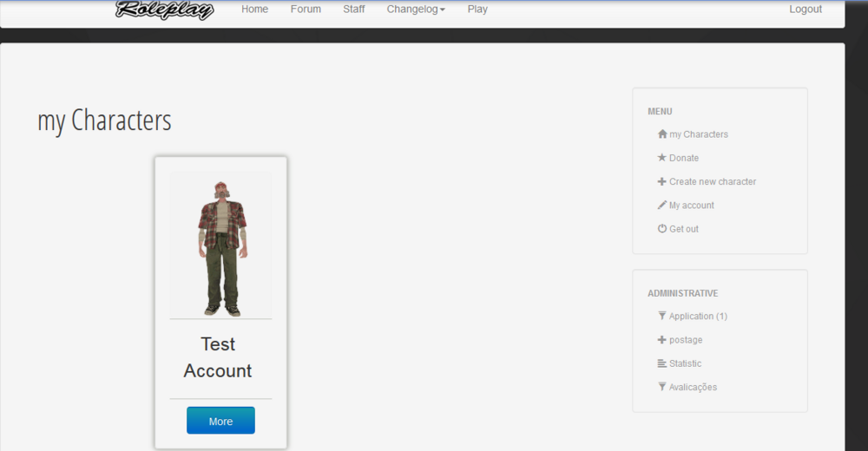The width and height of the screenshot is (868, 451).
Task: Click the bars icon beside Statistic
Action: tap(661, 363)
